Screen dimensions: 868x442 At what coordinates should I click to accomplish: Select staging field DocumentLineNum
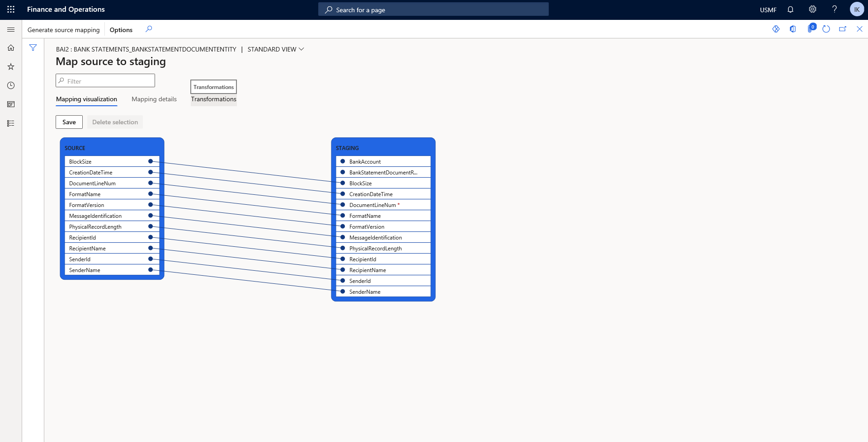pos(383,205)
